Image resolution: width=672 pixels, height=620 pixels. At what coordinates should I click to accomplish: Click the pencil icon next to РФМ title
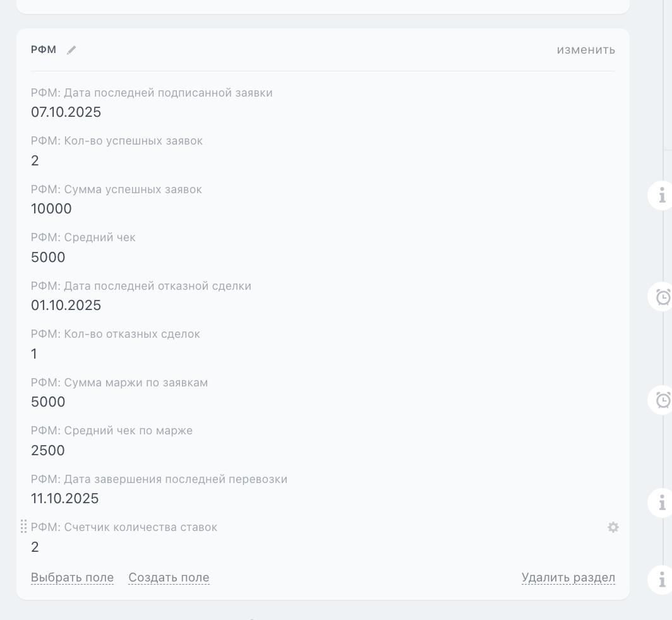(71, 51)
